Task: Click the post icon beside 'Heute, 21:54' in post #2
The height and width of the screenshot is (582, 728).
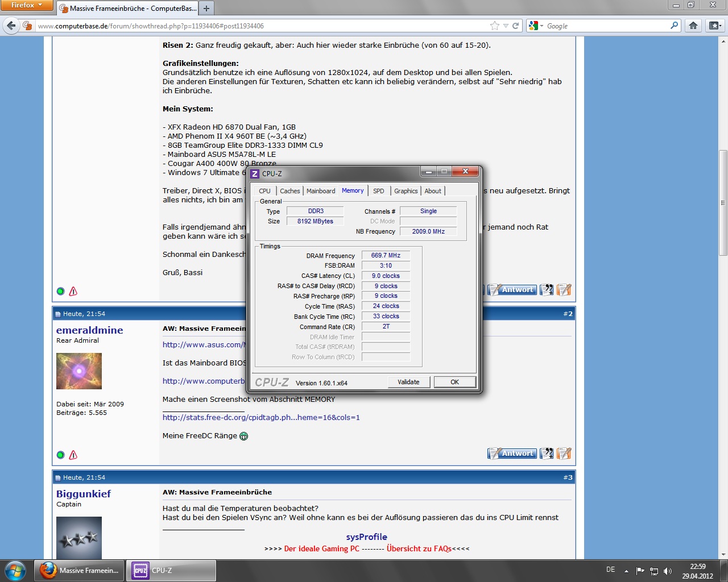Action: 58,314
